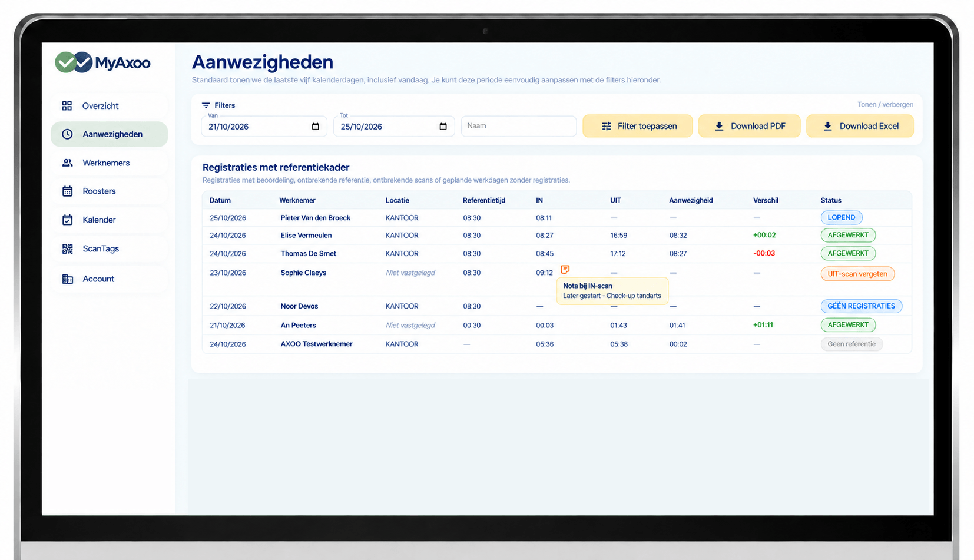974x560 pixels.
Task: Click the GEEN REGISTRATIES status badge
Action: pos(861,306)
